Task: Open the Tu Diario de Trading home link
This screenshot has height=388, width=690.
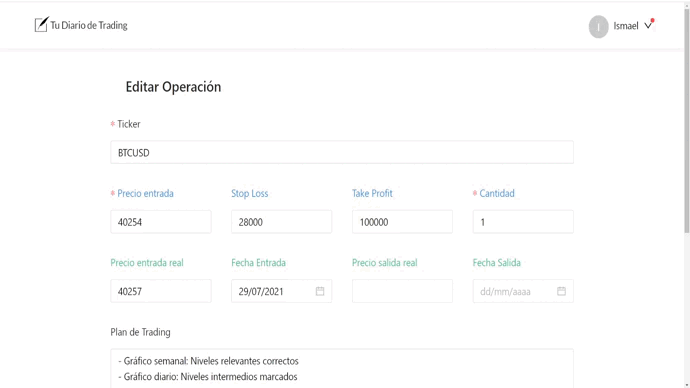Action: coord(81,25)
